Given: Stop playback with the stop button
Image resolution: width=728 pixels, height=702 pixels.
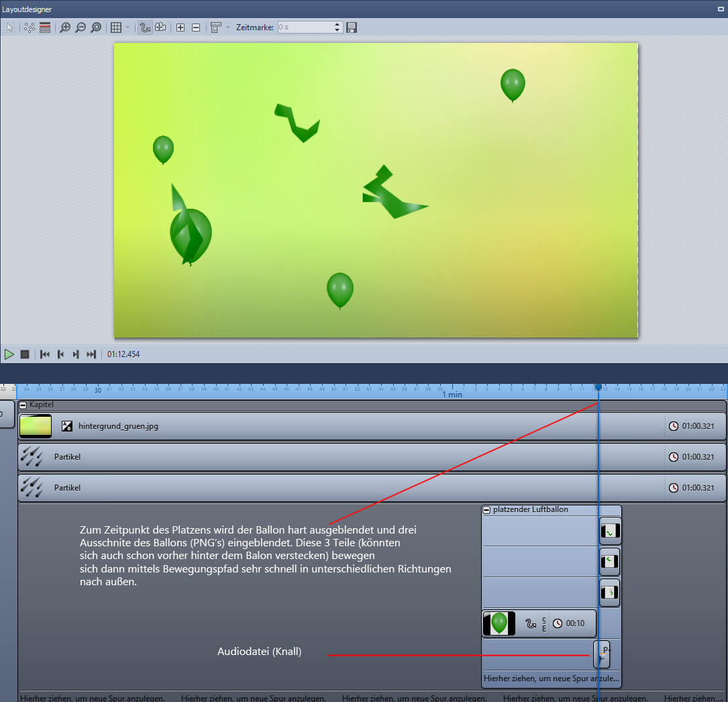Looking at the screenshot, I should point(25,354).
